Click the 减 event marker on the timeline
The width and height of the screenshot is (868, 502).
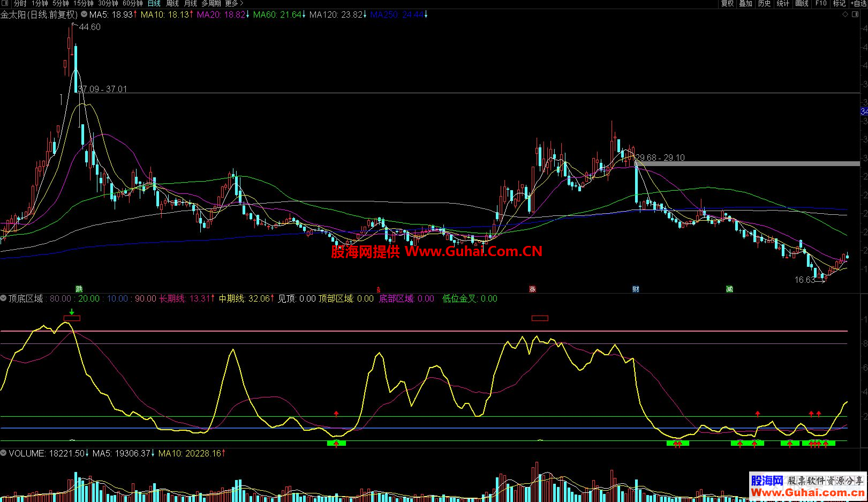click(x=729, y=289)
